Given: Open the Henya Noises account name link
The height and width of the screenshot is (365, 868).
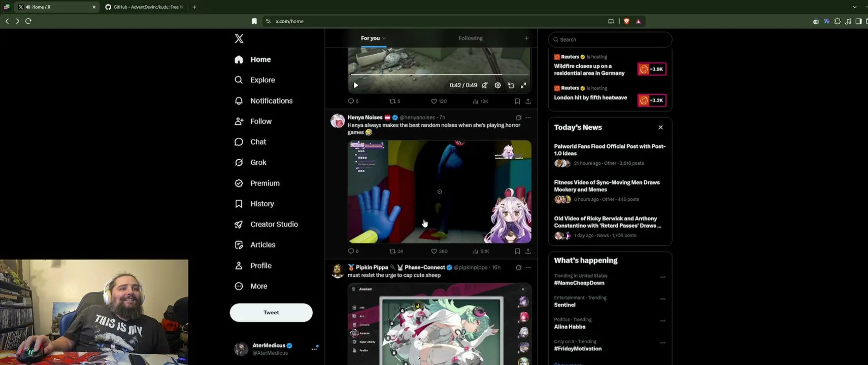Looking at the screenshot, I should 365,118.
